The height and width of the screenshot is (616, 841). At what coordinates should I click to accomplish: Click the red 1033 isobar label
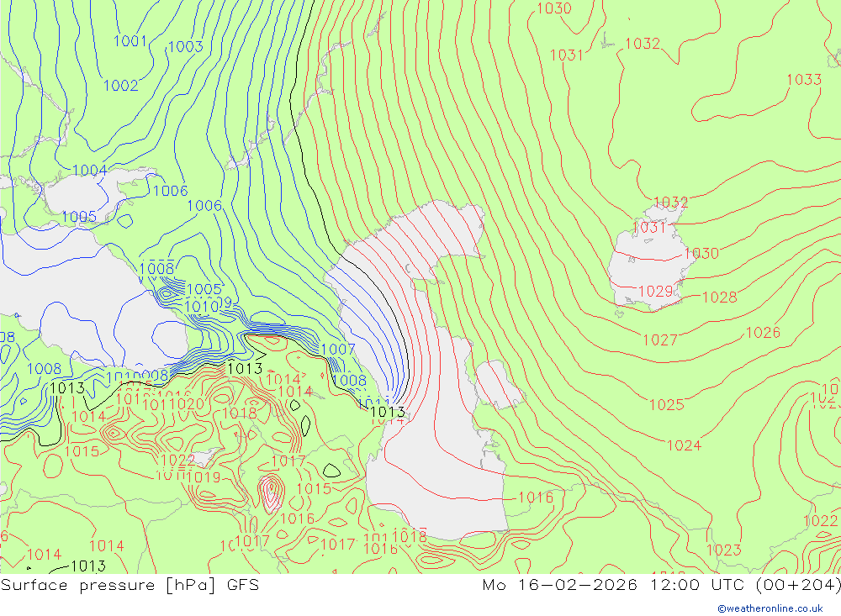(x=804, y=79)
